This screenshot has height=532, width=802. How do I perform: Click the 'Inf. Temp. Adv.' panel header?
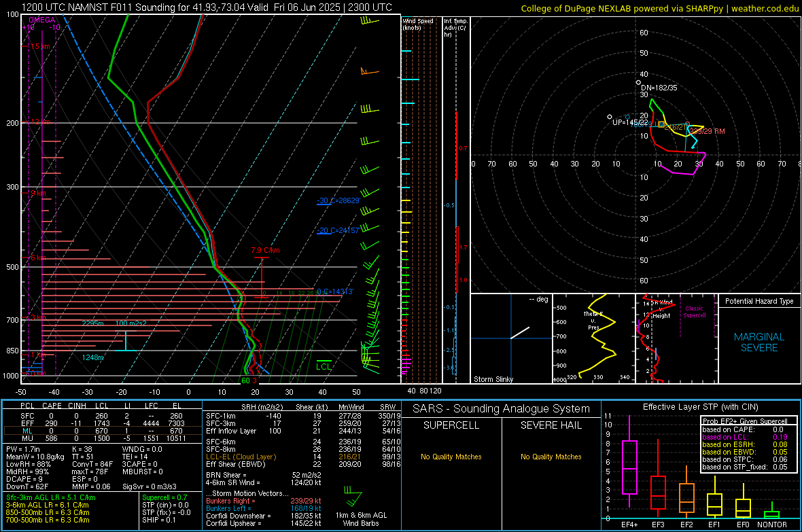coord(455,28)
